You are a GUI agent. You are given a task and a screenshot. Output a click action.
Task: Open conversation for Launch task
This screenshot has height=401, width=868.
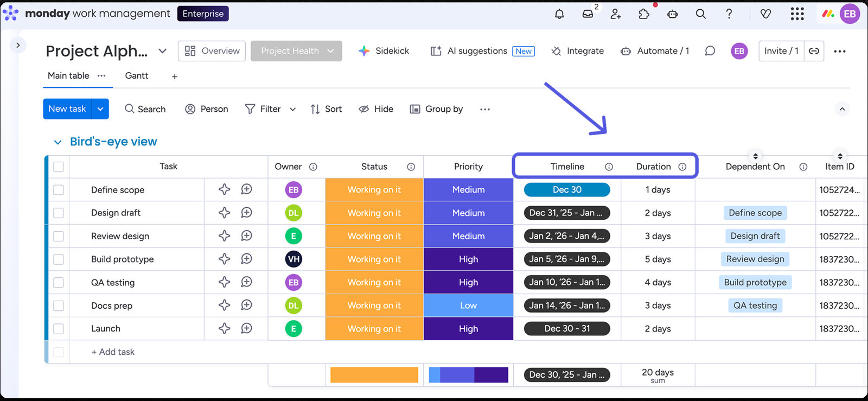pyautogui.click(x=246, y=328)
